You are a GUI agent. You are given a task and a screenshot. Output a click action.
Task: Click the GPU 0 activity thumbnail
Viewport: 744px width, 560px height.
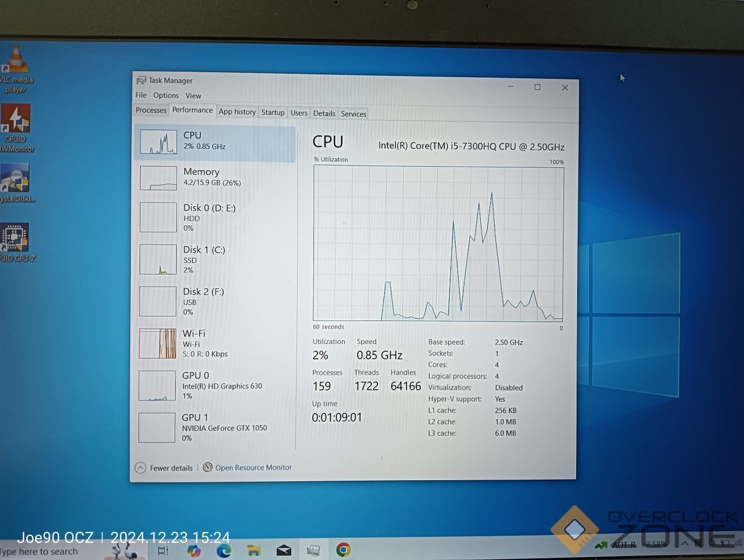click(x=157, y=386)
